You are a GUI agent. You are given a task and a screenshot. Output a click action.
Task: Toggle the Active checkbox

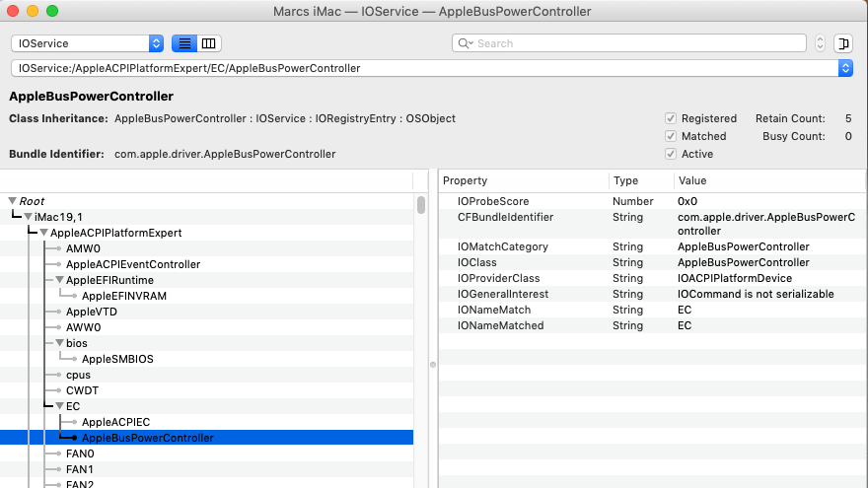671,154
